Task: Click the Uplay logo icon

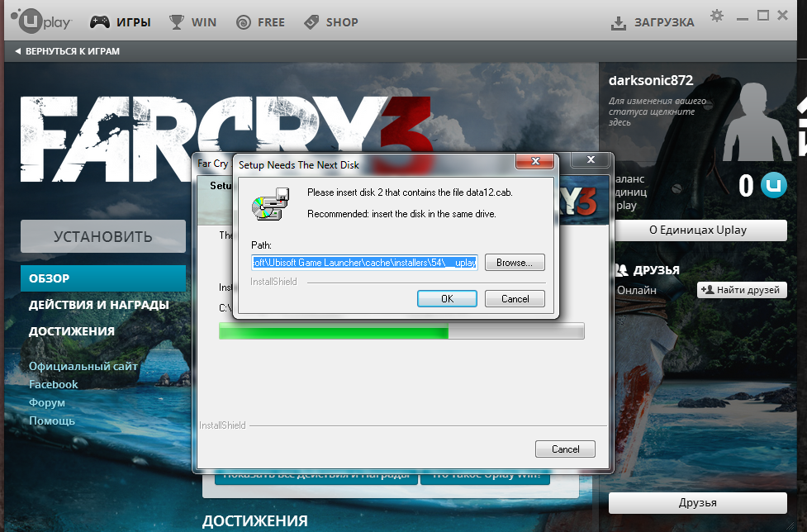Action: point(41,21)
